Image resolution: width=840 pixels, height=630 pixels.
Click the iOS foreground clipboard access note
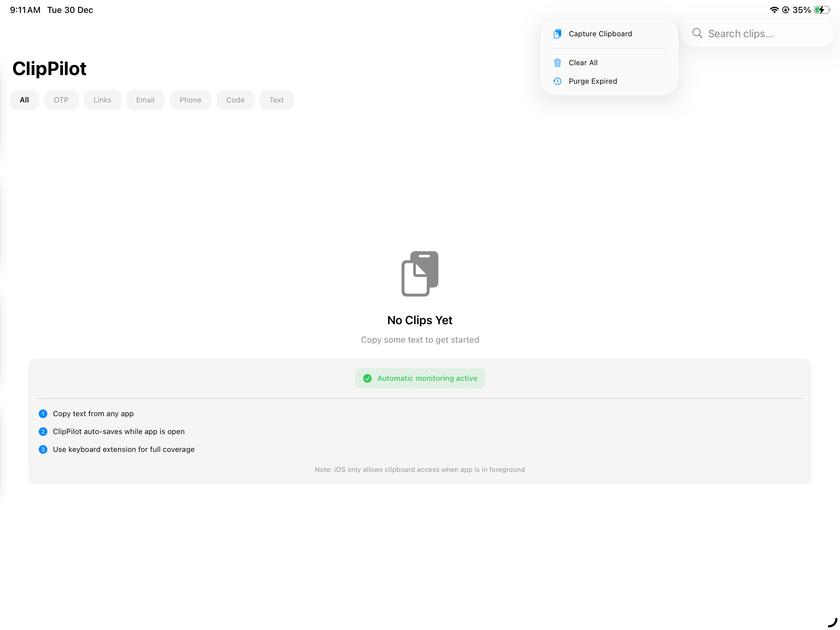coord(420,469)
